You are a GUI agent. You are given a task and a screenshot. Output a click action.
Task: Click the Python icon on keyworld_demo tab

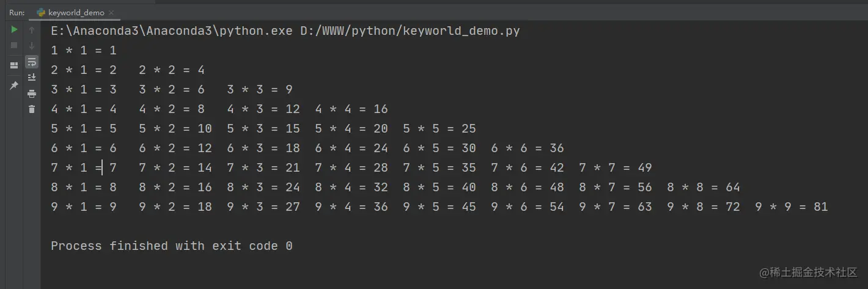(41, 12)
